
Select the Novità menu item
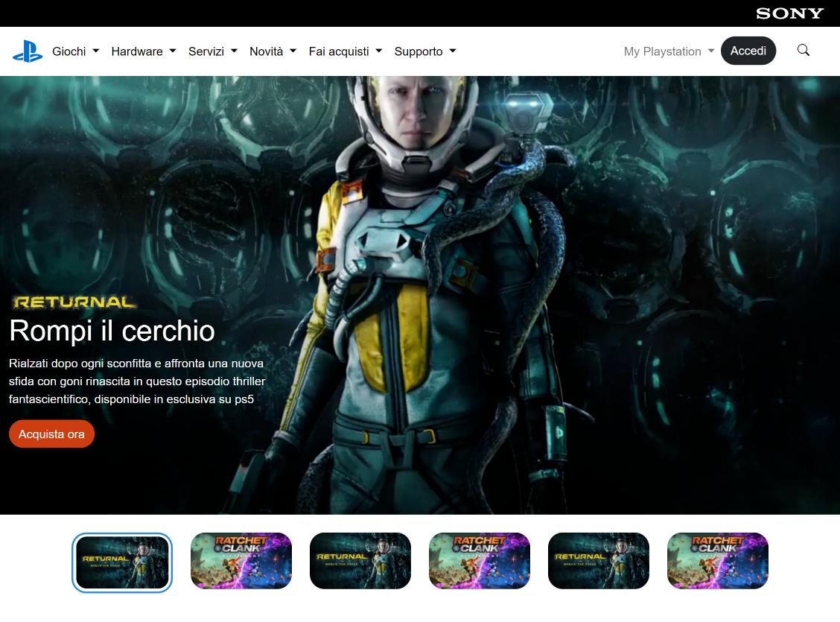pyautogui.click(x=272, y=51)
